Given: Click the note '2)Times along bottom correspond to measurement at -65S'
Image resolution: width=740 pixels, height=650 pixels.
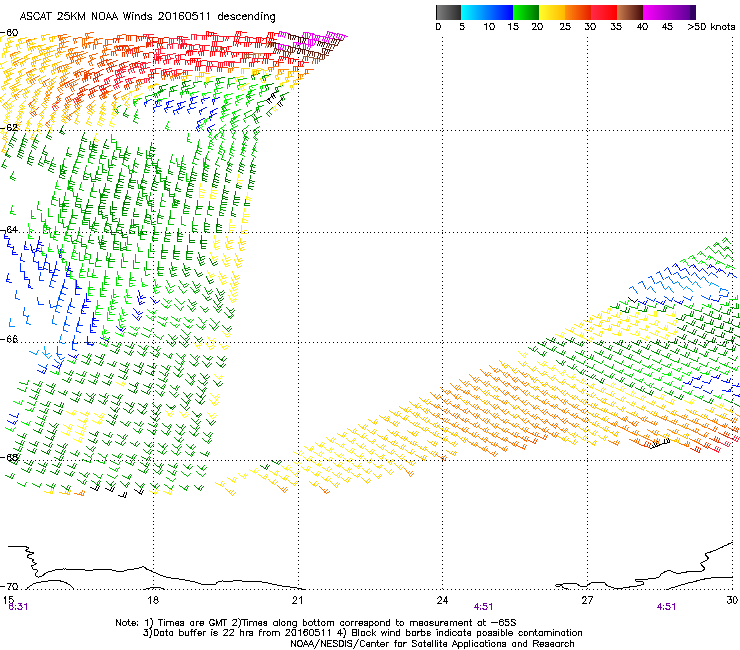Looking at the screenshot, I should point(374,623).
